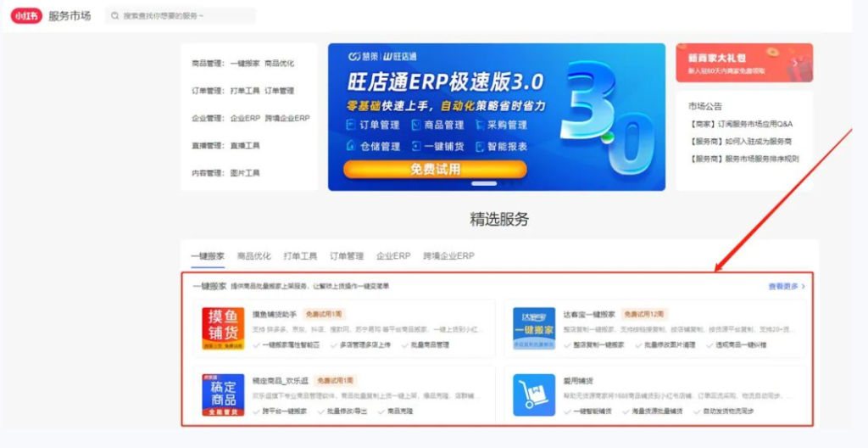Click the 小红书 logo in header

point(25,15)
